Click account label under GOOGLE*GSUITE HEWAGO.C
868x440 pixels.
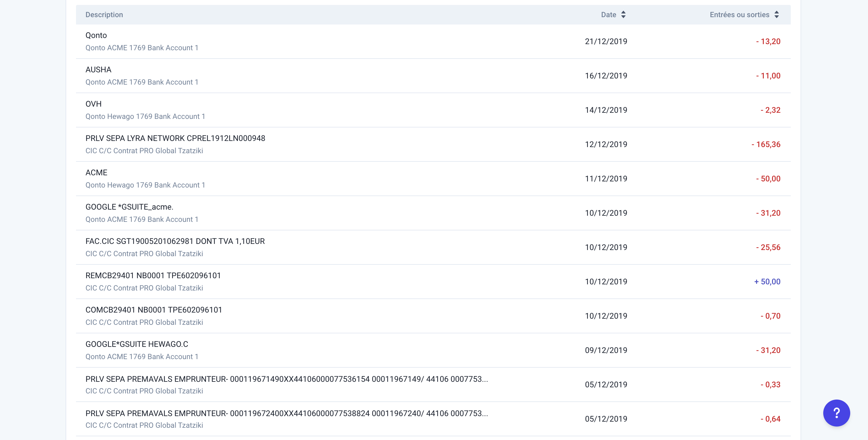pyautogui.click(x=142, y=357)
